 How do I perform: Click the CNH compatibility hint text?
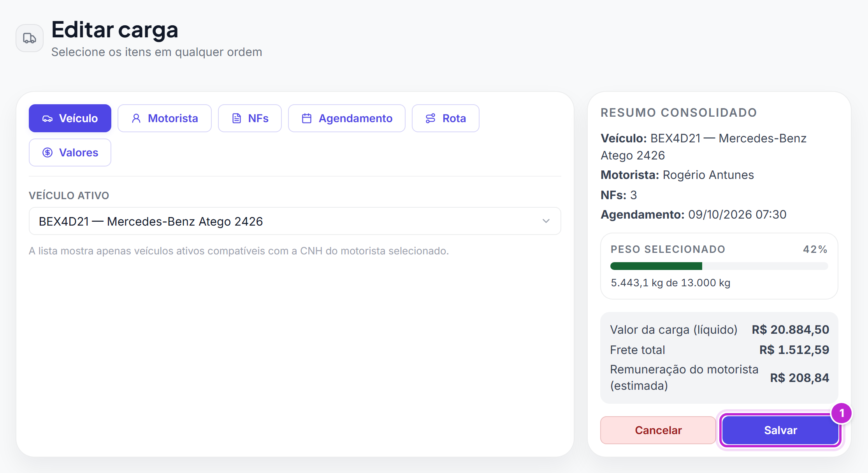click(x=239, y=251)
